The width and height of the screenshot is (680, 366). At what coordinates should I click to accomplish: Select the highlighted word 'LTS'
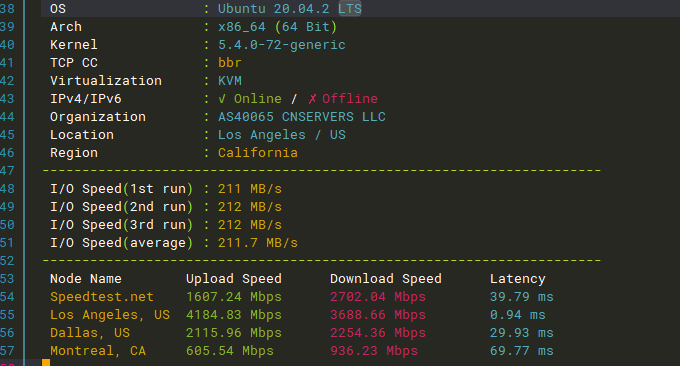coord(350,9)
